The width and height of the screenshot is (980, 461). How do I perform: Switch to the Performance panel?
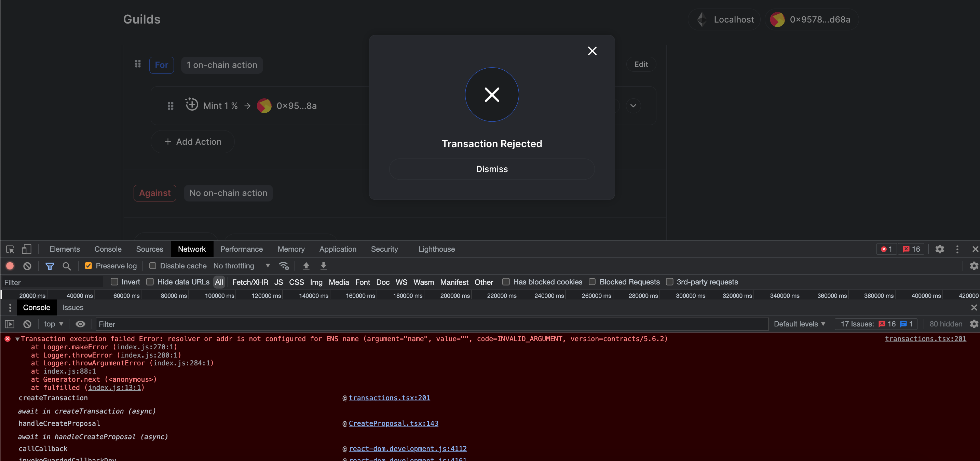pos(242,249)
